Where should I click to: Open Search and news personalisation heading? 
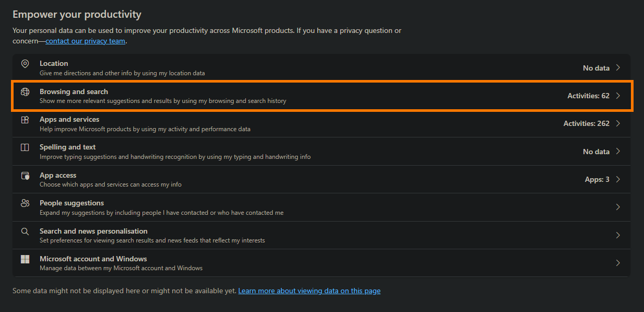point(93,231)
